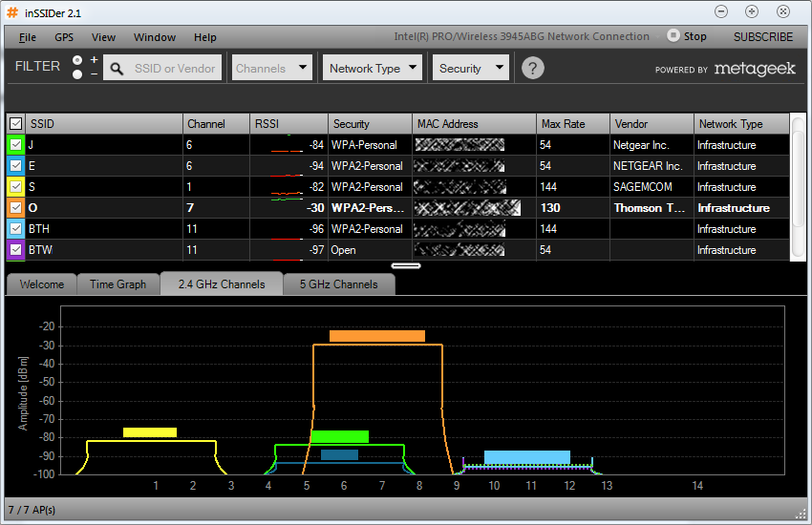Click the search magnifier icon in filter

click(117, 69)
